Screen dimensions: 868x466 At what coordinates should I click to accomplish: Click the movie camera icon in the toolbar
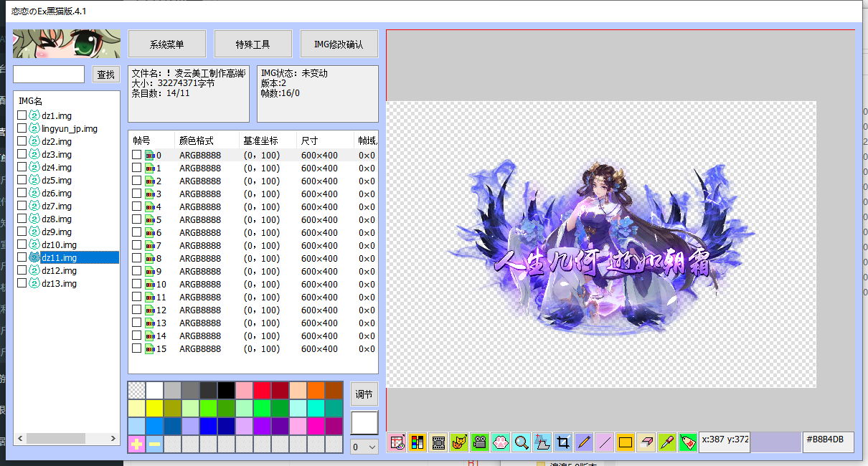[x=480, y=442]
